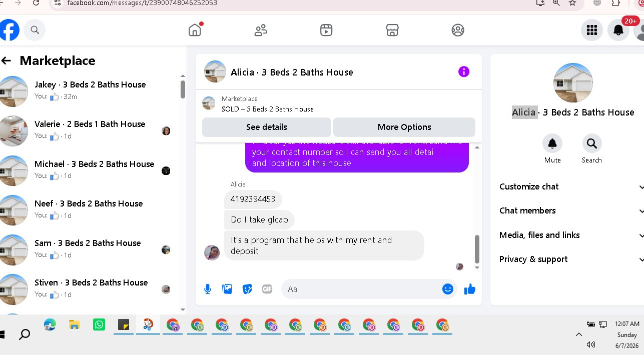Viewport: 644px width, 355px height.
Task: Open the browser extensions puzzle icon
Action: 616,3
